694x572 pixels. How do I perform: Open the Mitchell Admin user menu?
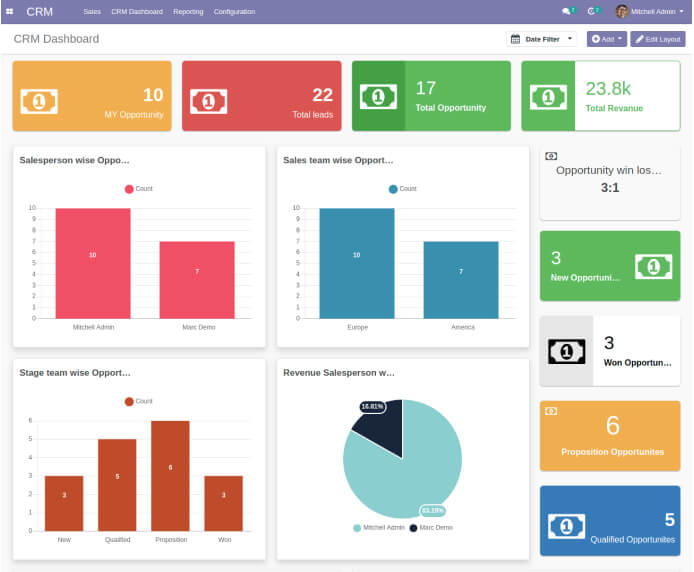pos(650,12)
